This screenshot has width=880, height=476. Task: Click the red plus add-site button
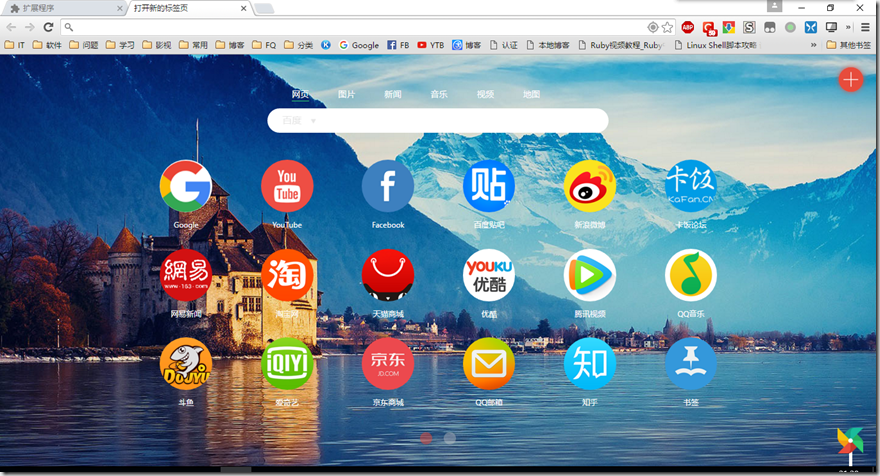click(851, 80)
